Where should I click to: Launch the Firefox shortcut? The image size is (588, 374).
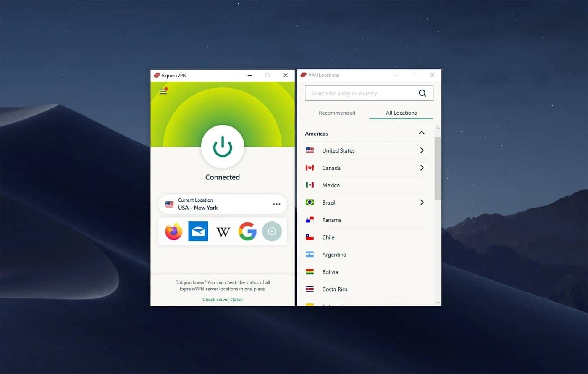point(174,231)
